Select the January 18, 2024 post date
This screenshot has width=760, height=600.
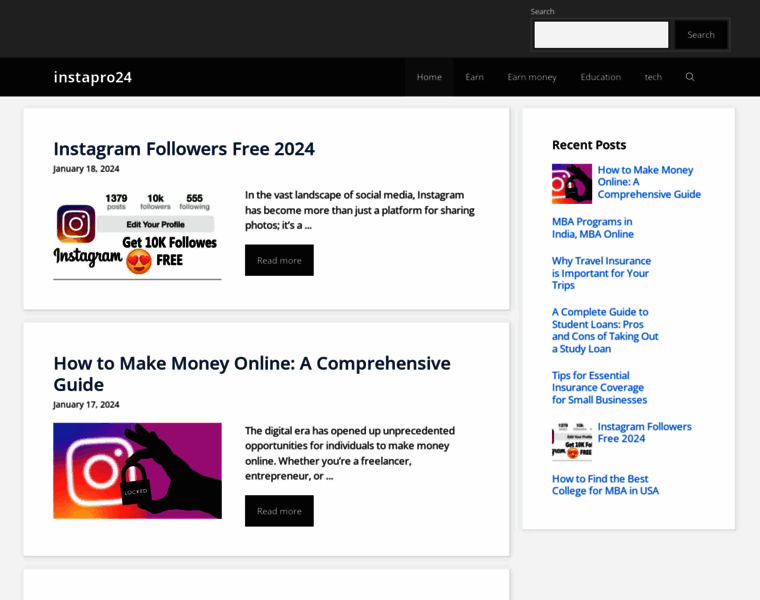point(86,169)
